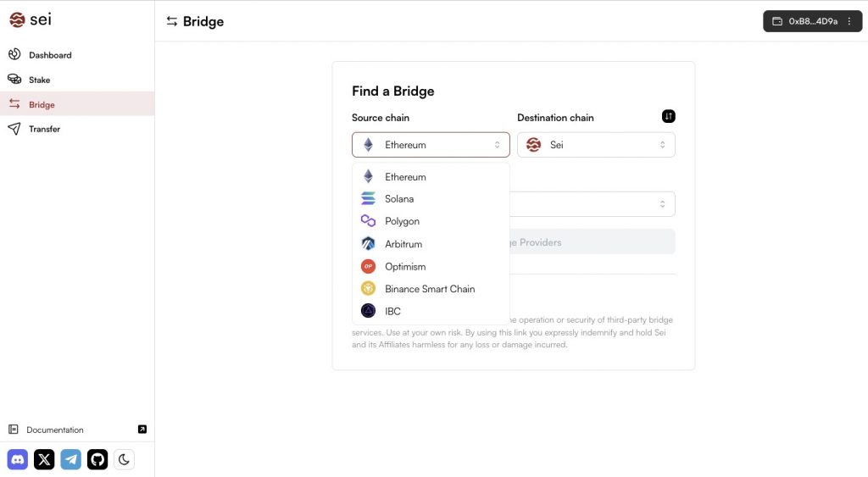The image size is (868, 477).
Task: Expand the Destination chain Sei dropdown
Action: point(596,145)
